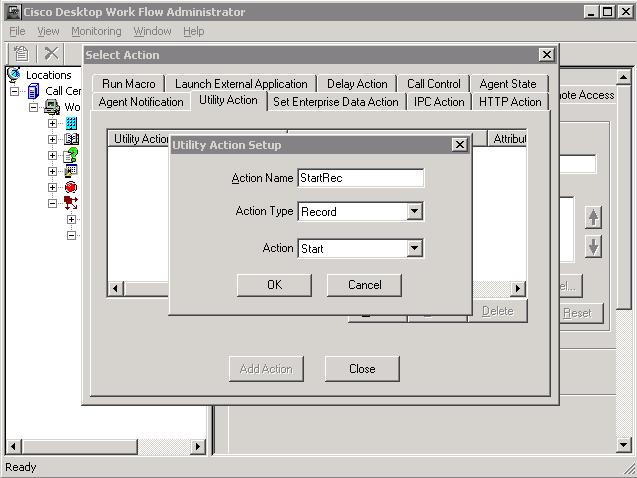Click the Add Action button
The width and height of the screenshot is (637, 478).
click(x=266, y=369)
